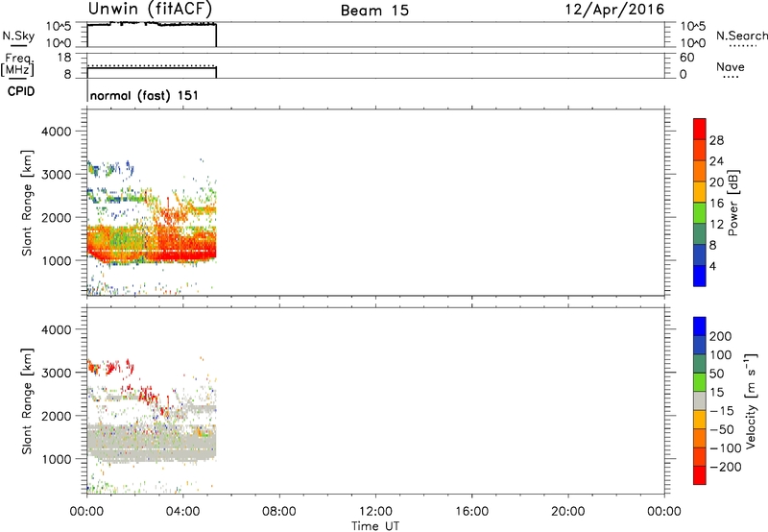768x532 pixels.
Task: Click the 'Velocity [m s-1]' colorbar title
Action: pos(751,400)
